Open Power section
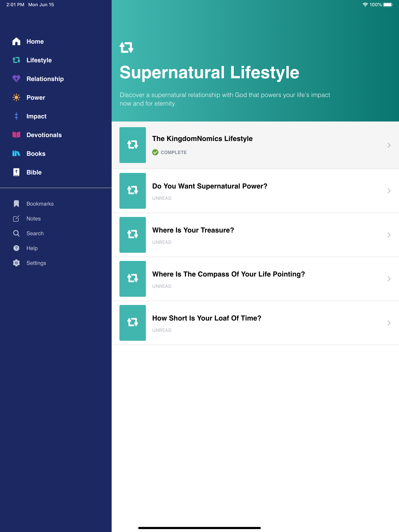 [36, 97]
